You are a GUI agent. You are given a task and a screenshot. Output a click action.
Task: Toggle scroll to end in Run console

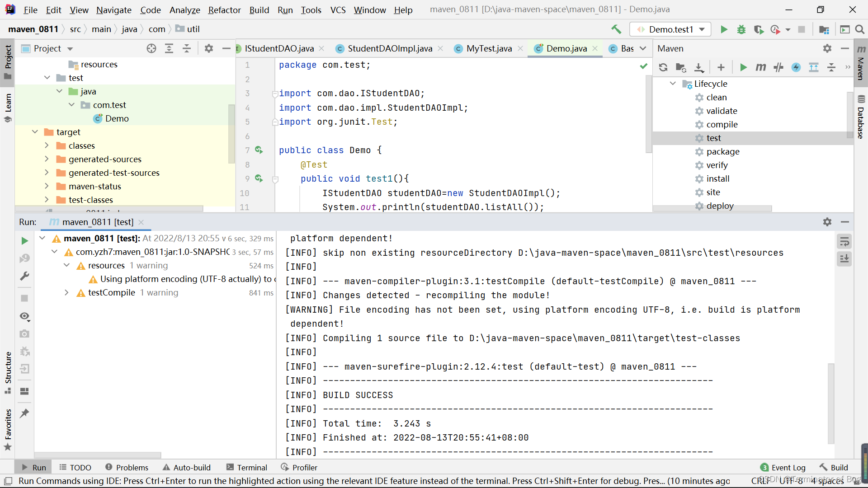[844, 259]
